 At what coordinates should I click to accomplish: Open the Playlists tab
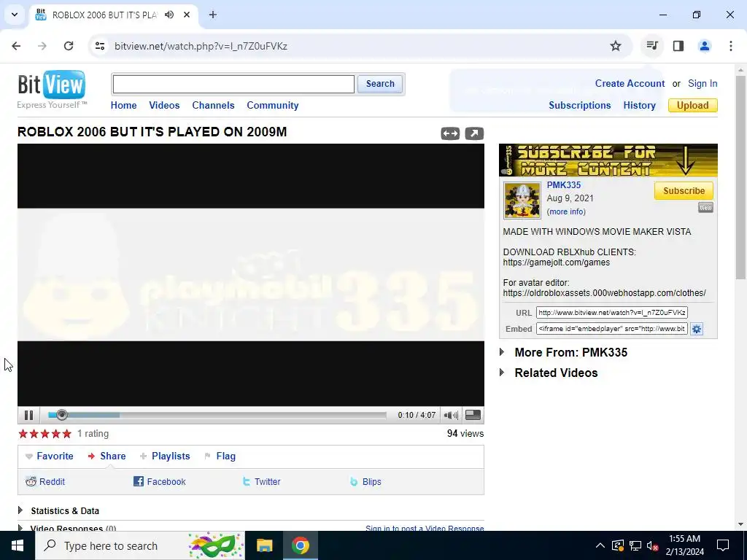click(165, 456)
